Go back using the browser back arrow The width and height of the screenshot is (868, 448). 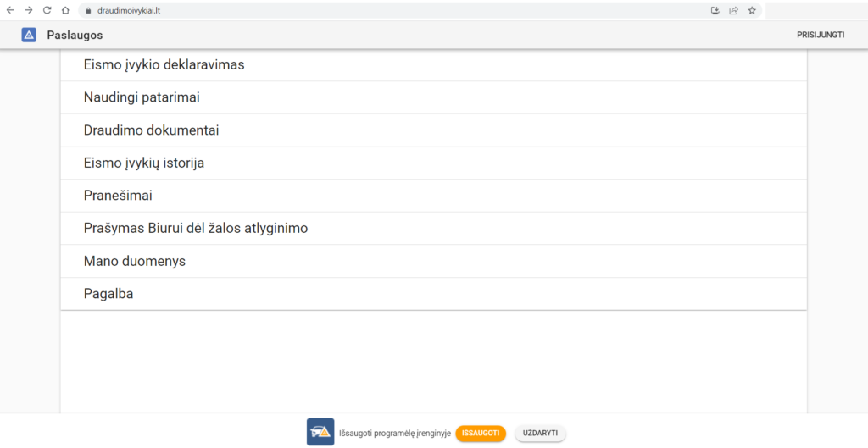[x=10, y=10]
